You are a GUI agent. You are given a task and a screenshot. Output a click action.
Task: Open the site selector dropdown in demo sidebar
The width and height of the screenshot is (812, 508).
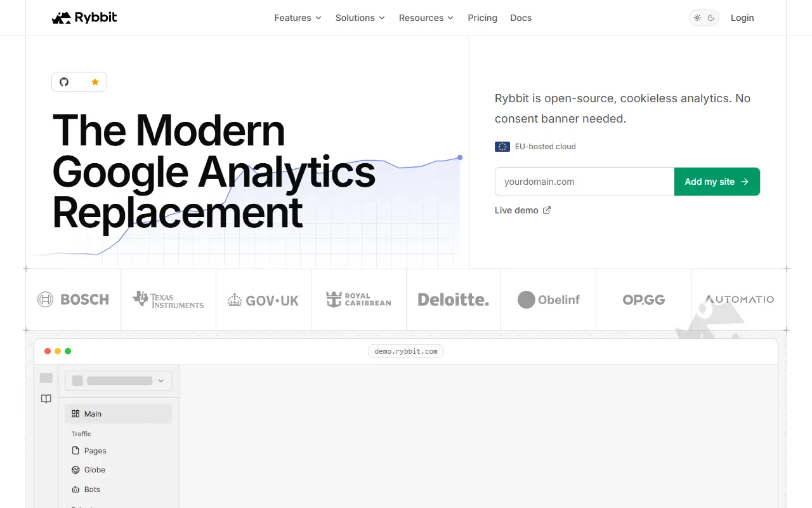(x=119, y=381)
